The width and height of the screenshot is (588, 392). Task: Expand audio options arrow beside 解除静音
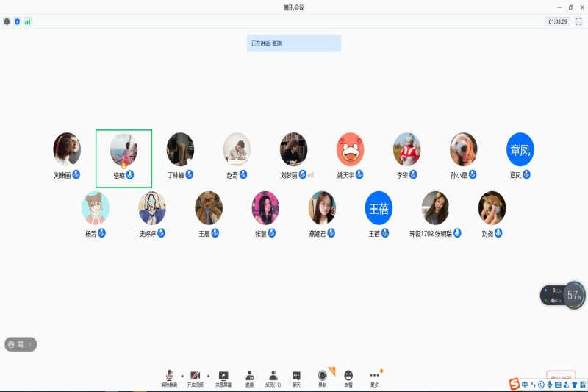pyautogui.click(x=182, y=375)
